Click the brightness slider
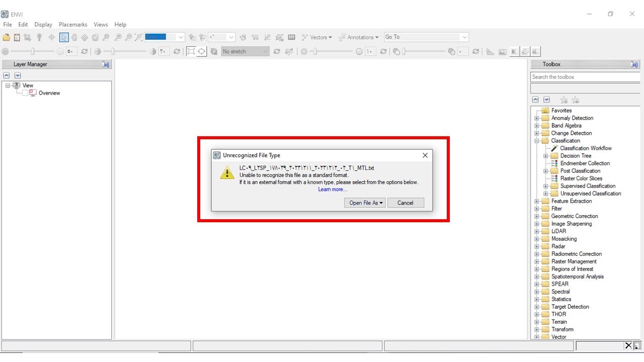The width and height of the screenshot is (644, 362). [x=33, y=51]
